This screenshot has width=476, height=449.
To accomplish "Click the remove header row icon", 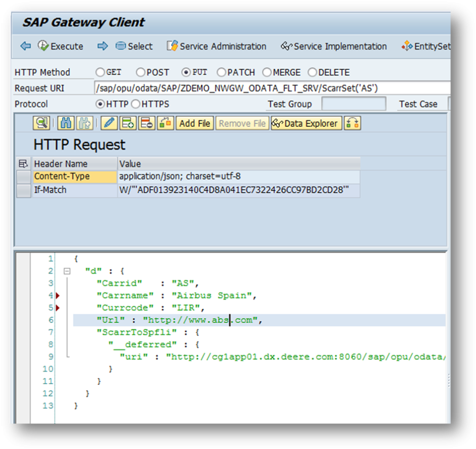I will point(146,123).
